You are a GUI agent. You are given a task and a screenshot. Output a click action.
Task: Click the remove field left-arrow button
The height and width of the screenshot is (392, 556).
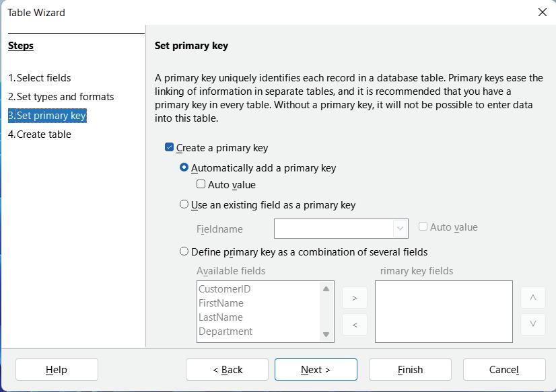355,325
